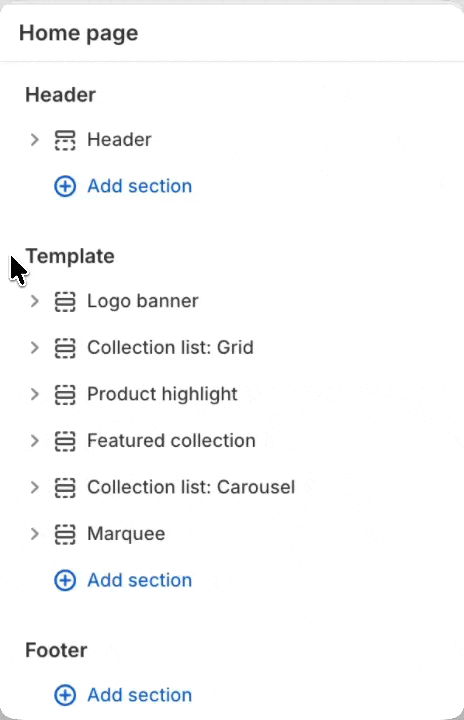Expand the Product highlight chevron
464x720 pixels.
pos(34,394)
